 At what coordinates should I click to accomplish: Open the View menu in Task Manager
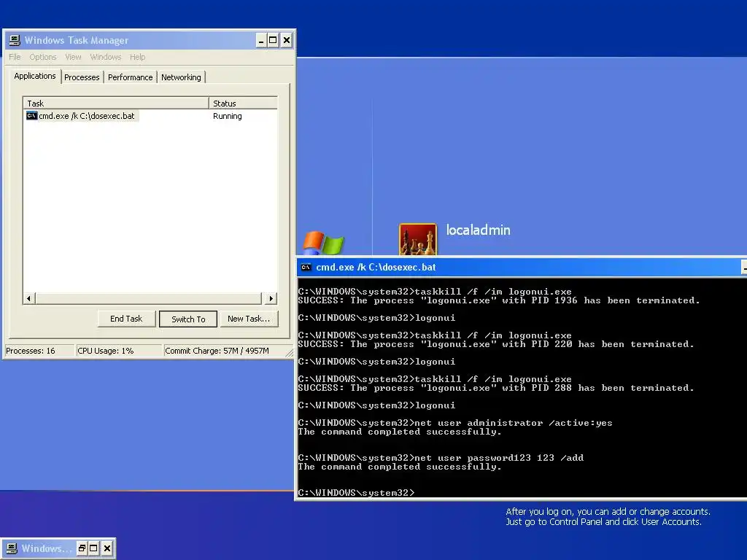coord(73,57)
